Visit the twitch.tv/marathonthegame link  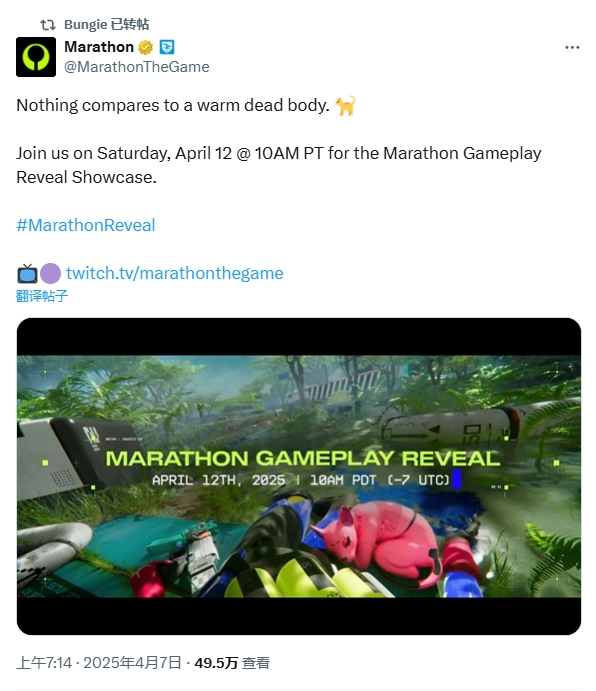point(175,273)
